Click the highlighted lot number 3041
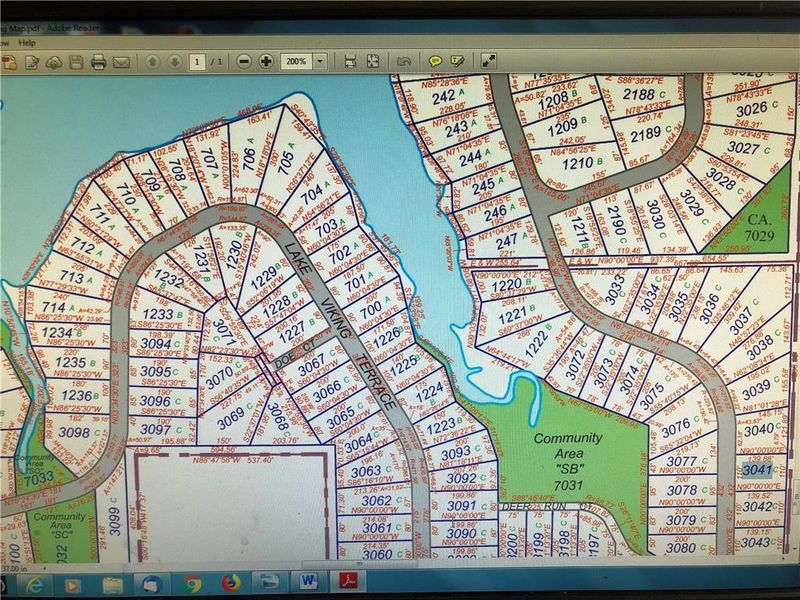Image resolution: width=800 pixels, height=600 pixels. [x=757, y=469]
